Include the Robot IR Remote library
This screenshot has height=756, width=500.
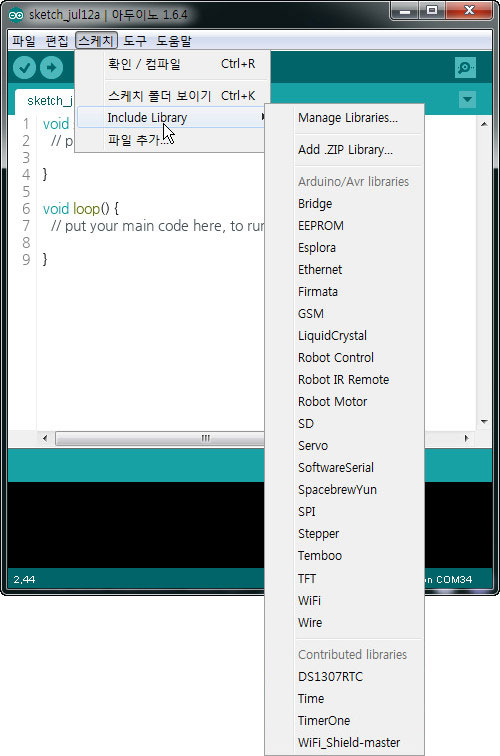point(343,380)
